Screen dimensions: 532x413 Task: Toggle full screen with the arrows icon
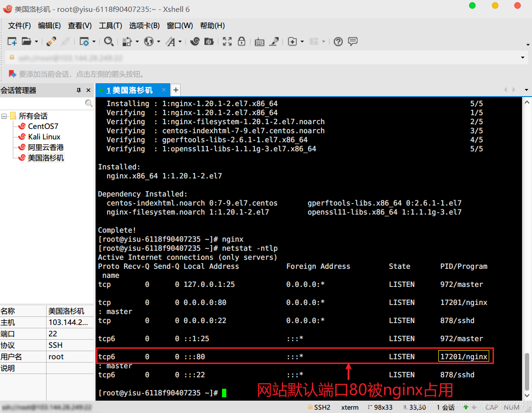pyautogui.click(x=227, y=41)
